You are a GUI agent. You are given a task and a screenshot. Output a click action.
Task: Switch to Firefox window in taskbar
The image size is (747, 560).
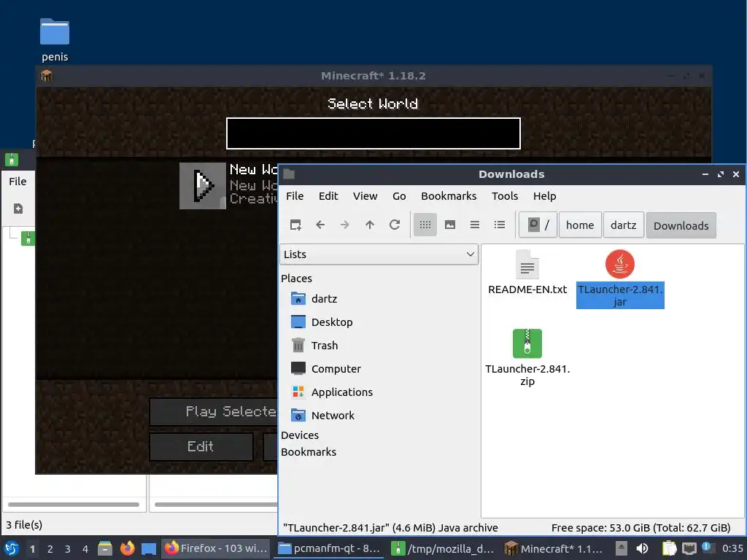tap(216, 548)
